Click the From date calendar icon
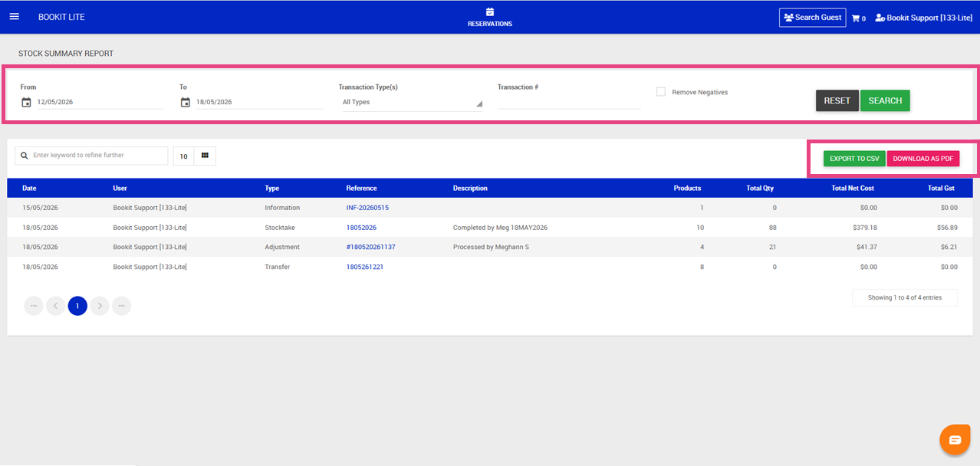 [26, 102]
